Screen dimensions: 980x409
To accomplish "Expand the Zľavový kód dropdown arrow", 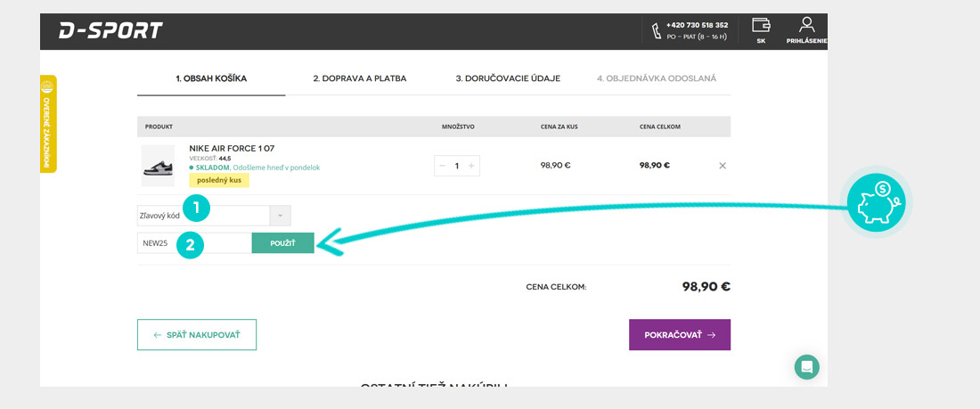I will click(x=281, y=216).
